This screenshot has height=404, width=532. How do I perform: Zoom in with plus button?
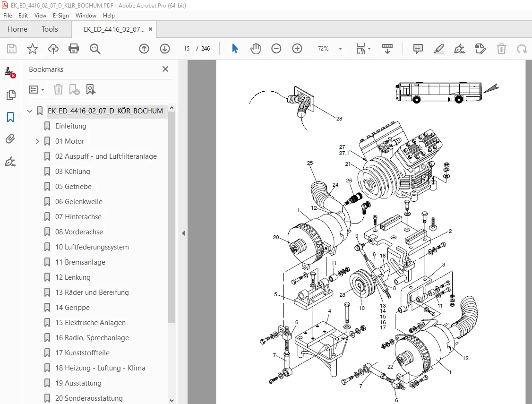[x=297, y=49]
